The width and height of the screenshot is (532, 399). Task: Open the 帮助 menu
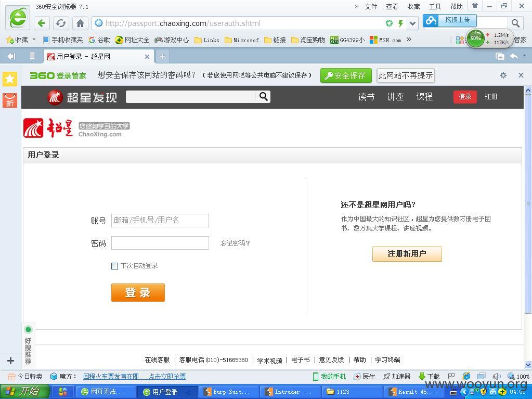tap(457, 6)
